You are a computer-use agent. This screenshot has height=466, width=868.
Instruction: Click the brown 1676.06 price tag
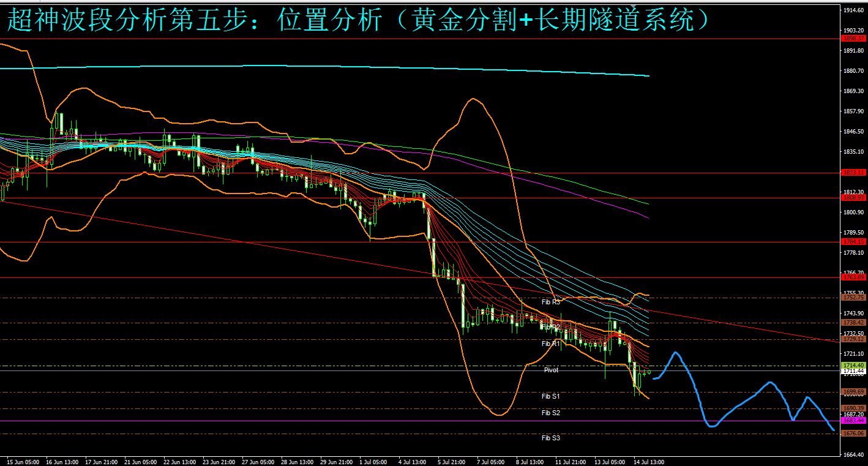[x=853, y=434]
